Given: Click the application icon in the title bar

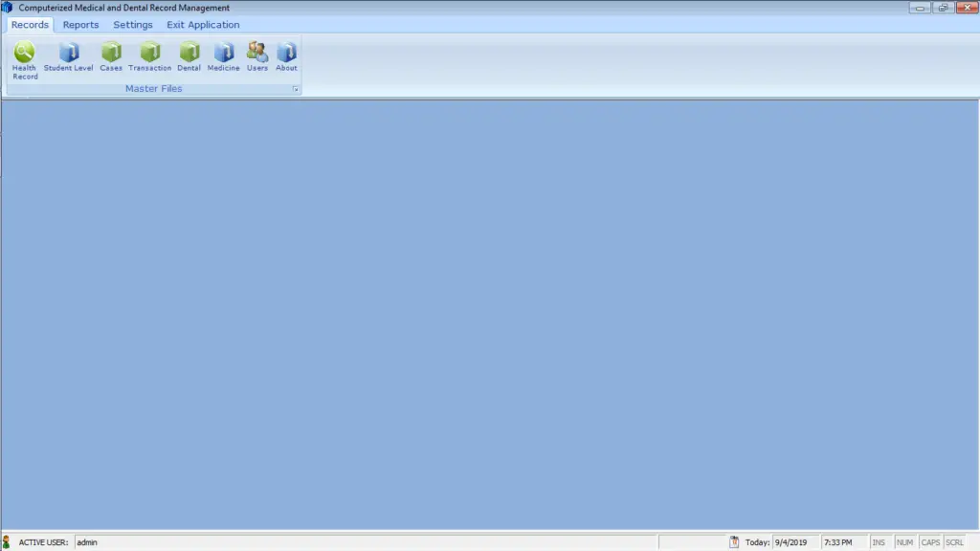Looking at the screenshot, I should click(x=8, y=7).
